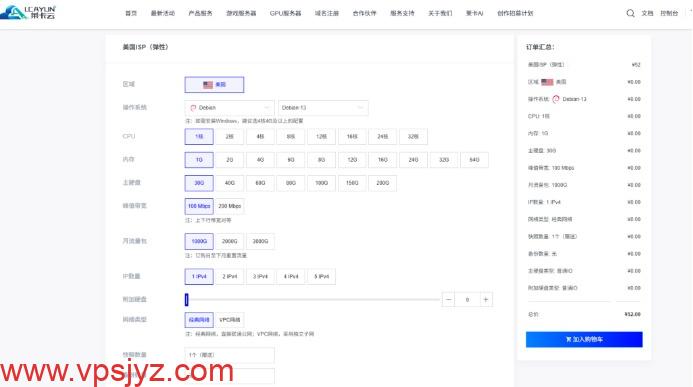The image size is (693, 387).
Task: Open the 游戏服务器 menu item
Action: 241,13
